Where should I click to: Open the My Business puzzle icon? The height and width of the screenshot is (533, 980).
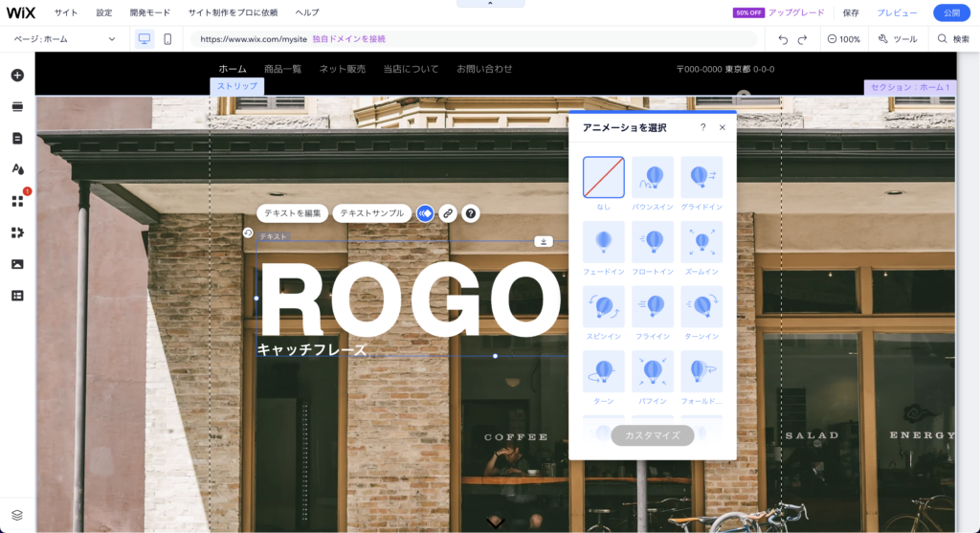(17, 233)
